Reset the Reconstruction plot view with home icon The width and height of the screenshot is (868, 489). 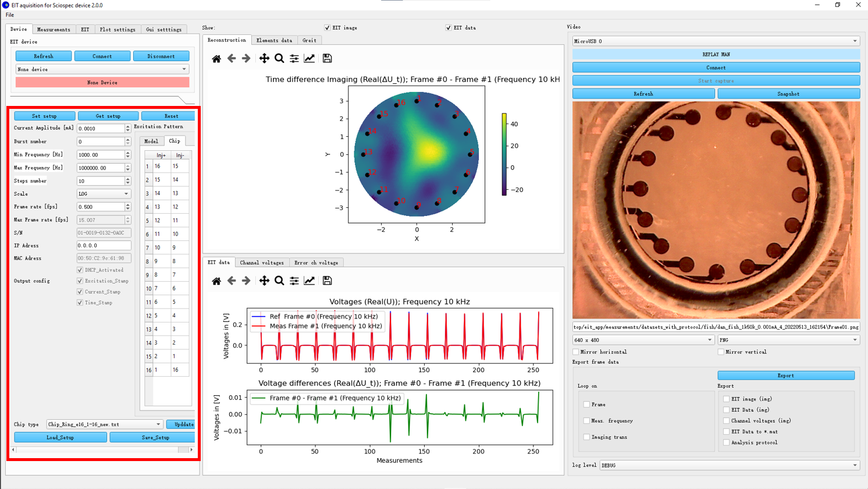(216, 58)
